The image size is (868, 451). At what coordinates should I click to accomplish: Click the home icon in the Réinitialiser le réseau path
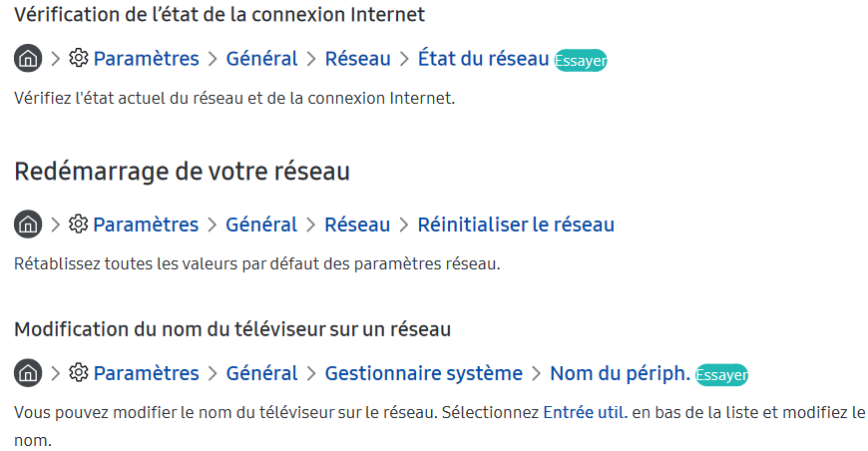[28, 225]
